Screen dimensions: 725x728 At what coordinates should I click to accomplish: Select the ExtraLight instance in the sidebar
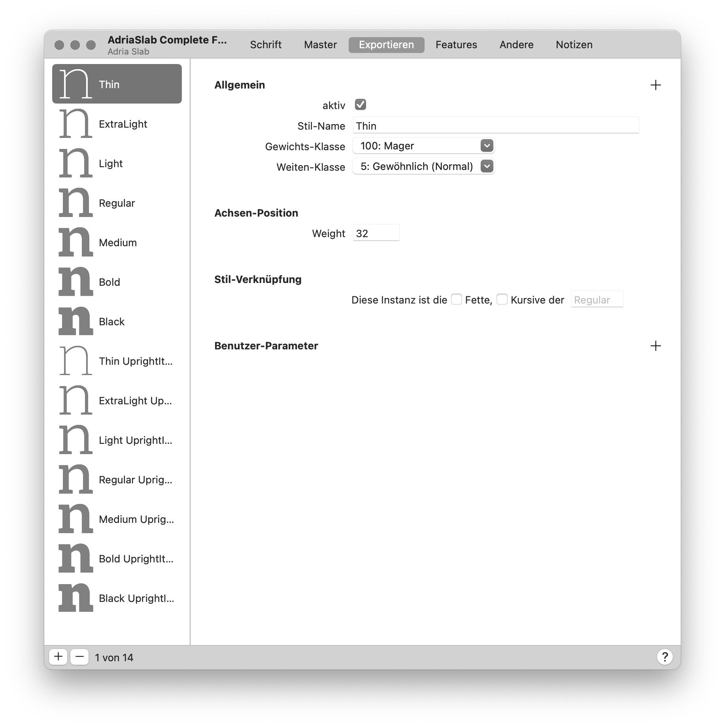coord(123,124)
